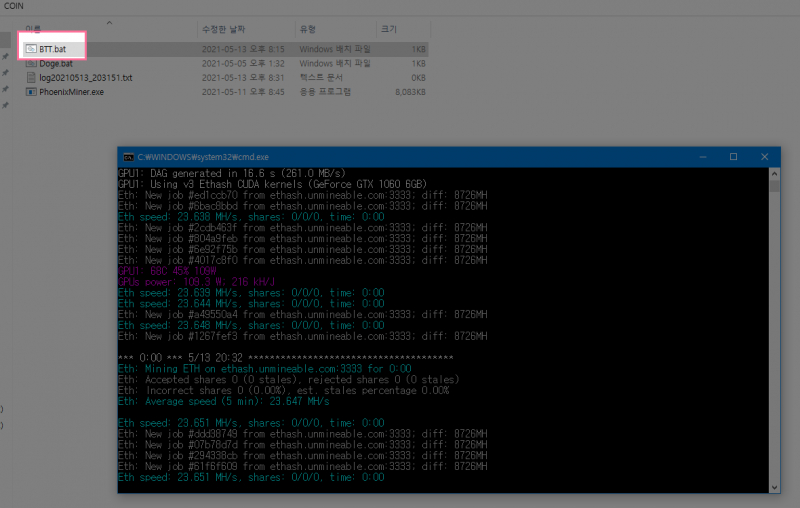800x508 pixels.
Task: Click the cmd.exe icon in the title bar
Action: tap(128, 157)
